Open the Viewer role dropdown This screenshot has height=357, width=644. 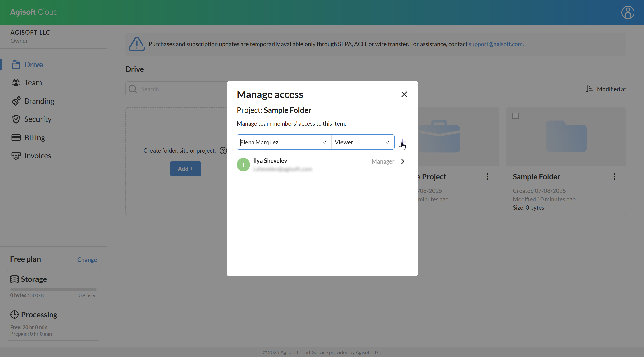[x=387, y=142]
